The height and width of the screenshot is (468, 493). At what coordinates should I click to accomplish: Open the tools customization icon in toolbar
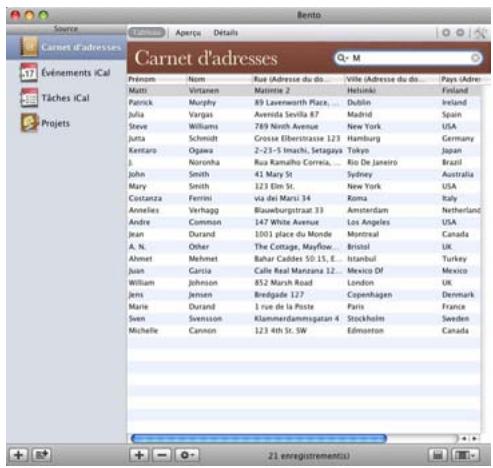pyautogui.click(x=480, y=33)
